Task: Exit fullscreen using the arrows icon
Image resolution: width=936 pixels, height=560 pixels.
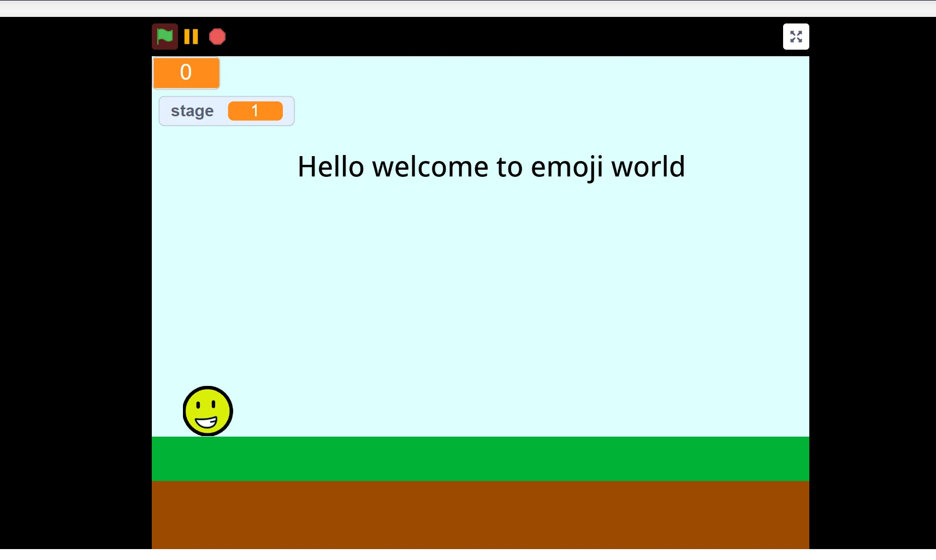Action: [796, 37]
